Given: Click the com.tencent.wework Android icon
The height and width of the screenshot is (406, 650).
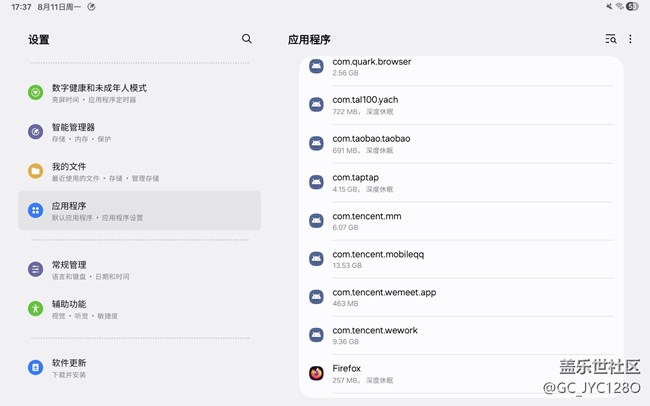Looking at the screenshot, I should coord(316,335).
